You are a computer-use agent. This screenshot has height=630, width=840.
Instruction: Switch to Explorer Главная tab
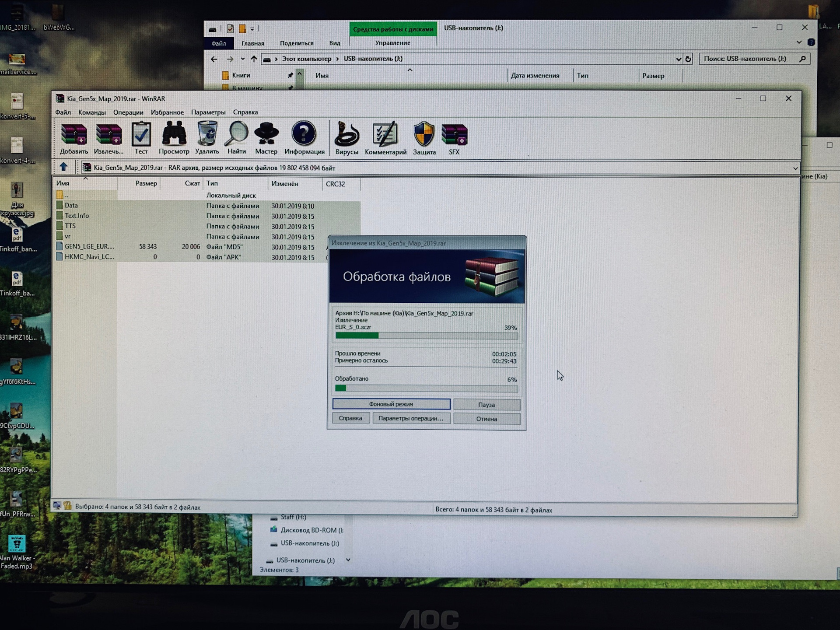pyautogui.click(x=253, y=43)
